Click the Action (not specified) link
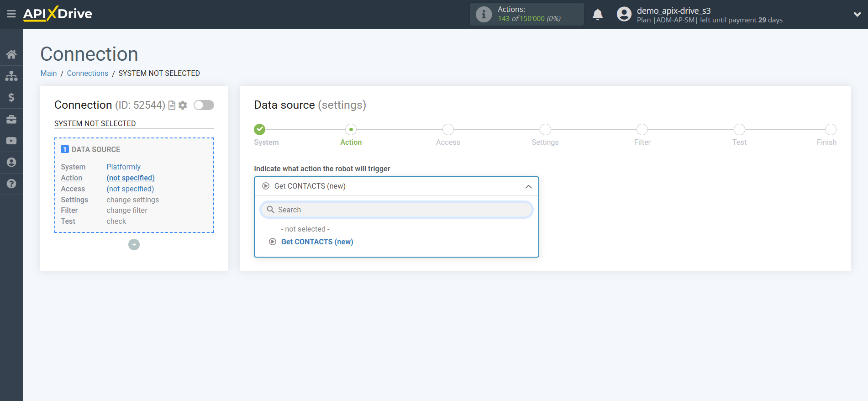 pos(131,178)
